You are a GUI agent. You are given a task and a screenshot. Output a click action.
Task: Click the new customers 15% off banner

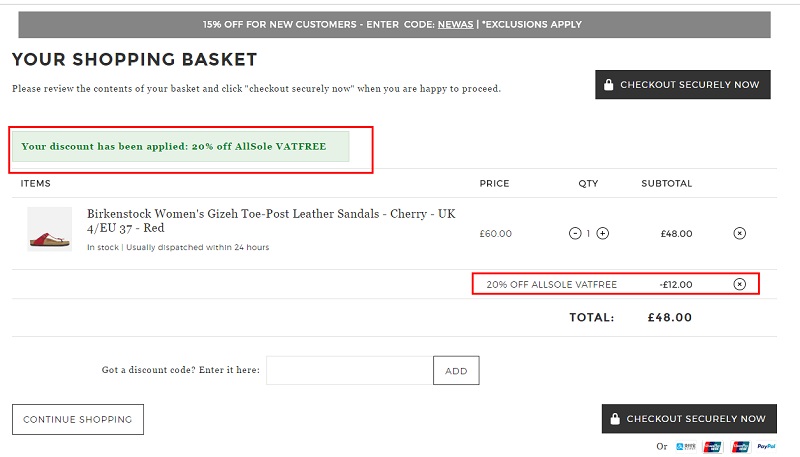tap(394, 24)
